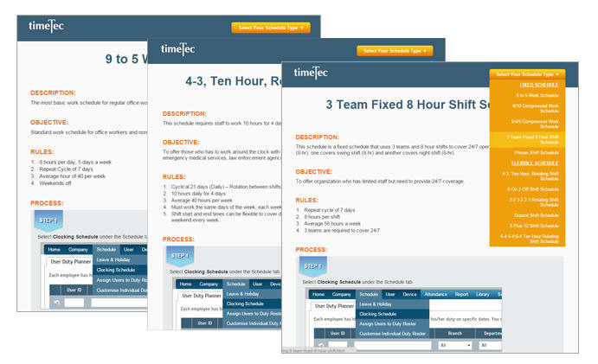
Task: Click Company in the 3 Team page nav bar
Action: tap(341, 294)
